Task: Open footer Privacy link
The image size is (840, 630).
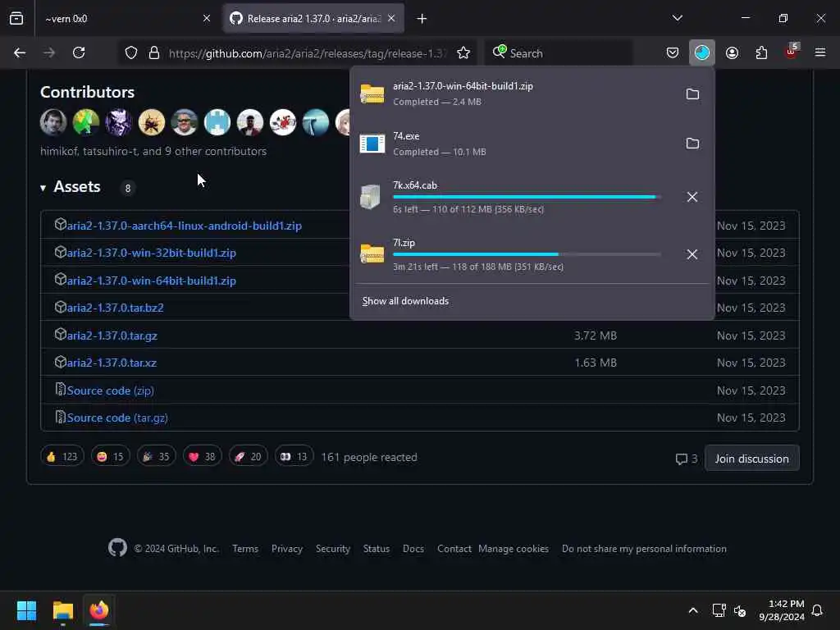Action: pos(287,549)
